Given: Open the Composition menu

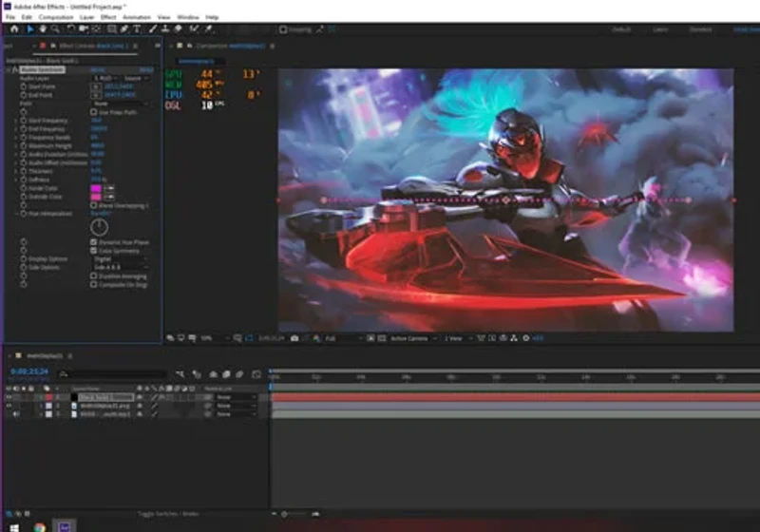Looking at the screenshot, I should (x=56, y=17).
